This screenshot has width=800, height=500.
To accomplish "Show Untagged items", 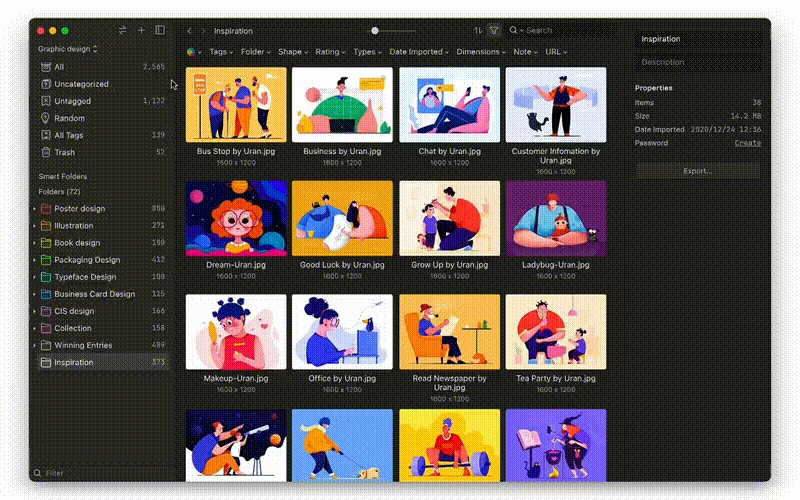I will pyautogui.click(x=72, y=101).
